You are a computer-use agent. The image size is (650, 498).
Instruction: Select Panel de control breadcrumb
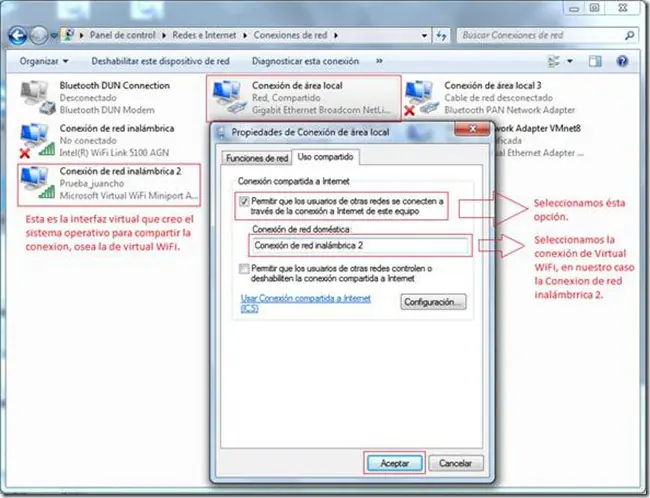pos(123,35)
